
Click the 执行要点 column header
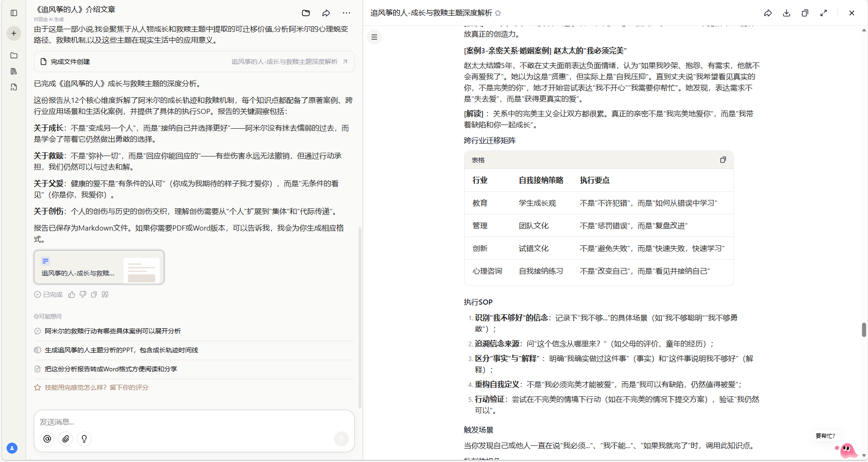point(595,180)
